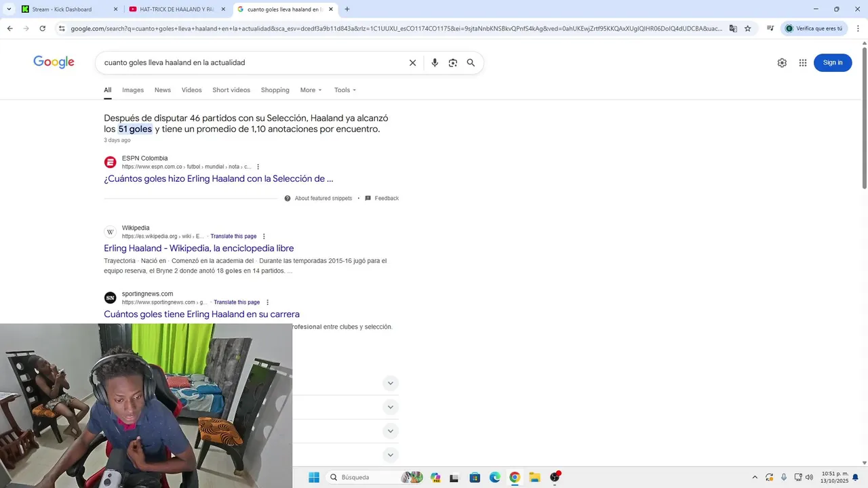This screenshot has height=488, width=868.
Task: Open Google quick settings gear
Action: pos(782,62)
